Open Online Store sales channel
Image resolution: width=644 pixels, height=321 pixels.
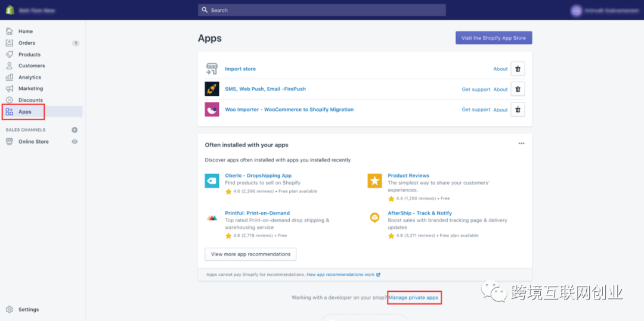(33, 141)
